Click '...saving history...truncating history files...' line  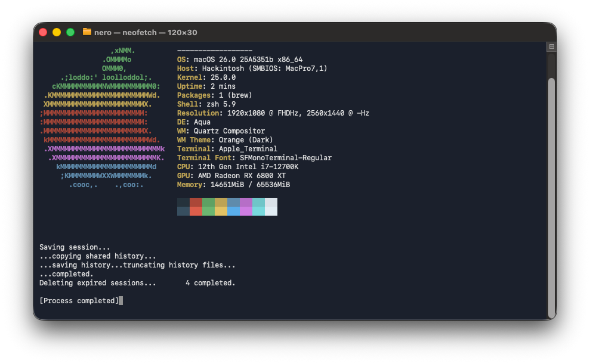(137, 265)
